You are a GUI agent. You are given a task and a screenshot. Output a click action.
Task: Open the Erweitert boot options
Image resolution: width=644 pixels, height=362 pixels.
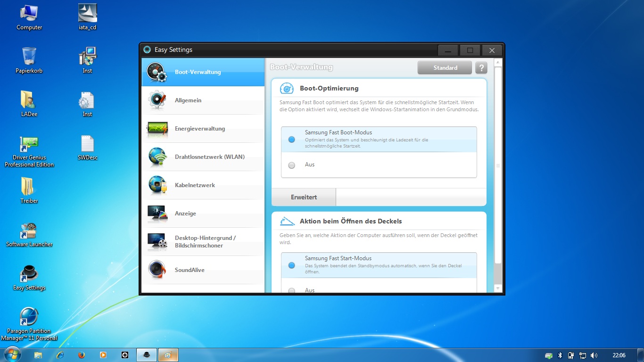coord(304,197)
